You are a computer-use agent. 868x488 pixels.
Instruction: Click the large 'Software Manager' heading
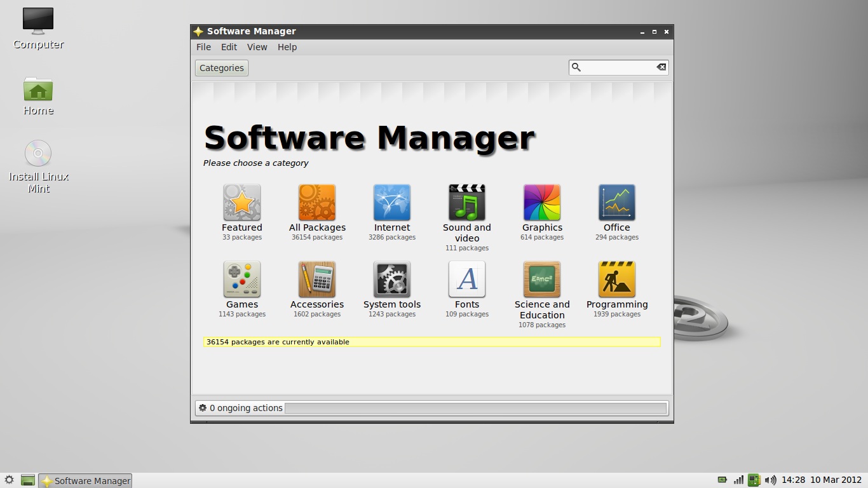(x=370, y=137)
